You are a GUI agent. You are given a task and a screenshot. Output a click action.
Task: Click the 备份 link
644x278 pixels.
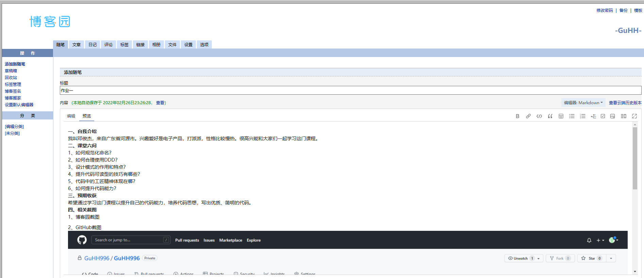click(x=623, y=11)
